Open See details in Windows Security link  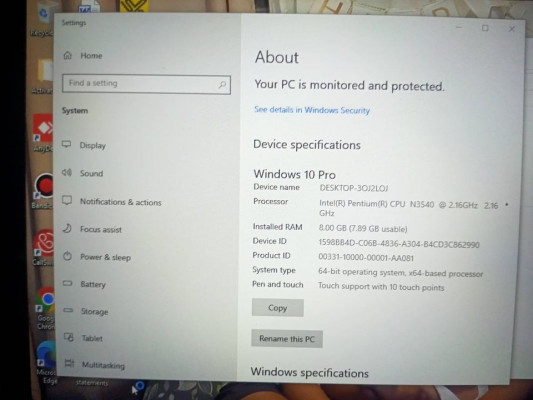coord(312,110)
